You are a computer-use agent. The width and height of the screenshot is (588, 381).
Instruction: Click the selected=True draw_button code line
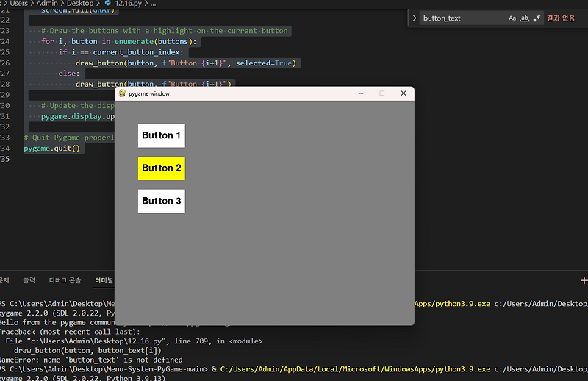click(x=186, y=63)
